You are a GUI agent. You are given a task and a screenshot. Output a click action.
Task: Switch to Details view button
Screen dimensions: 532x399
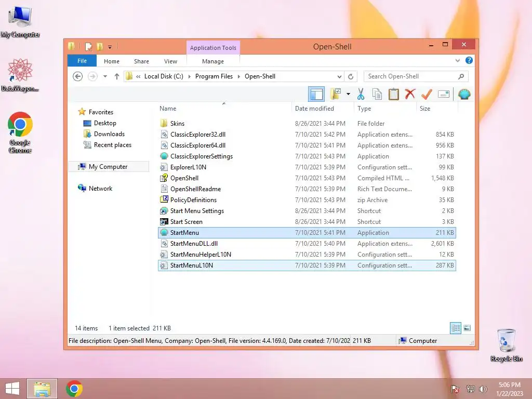(x=456, y=328)
